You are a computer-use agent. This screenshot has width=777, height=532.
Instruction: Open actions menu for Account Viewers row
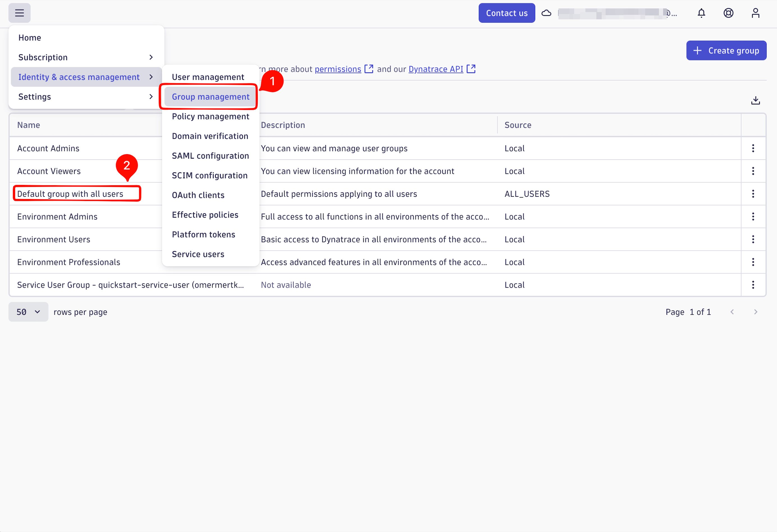tap(753, 171)
